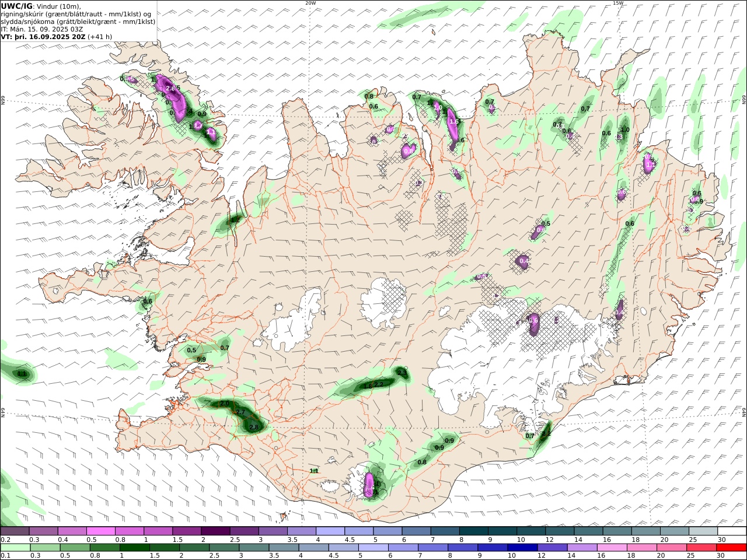The width and height of the screenshot is (747, 560).
Task: Click the 'rigning/skúrir' legend description line
Action: (x=76, y=14)
